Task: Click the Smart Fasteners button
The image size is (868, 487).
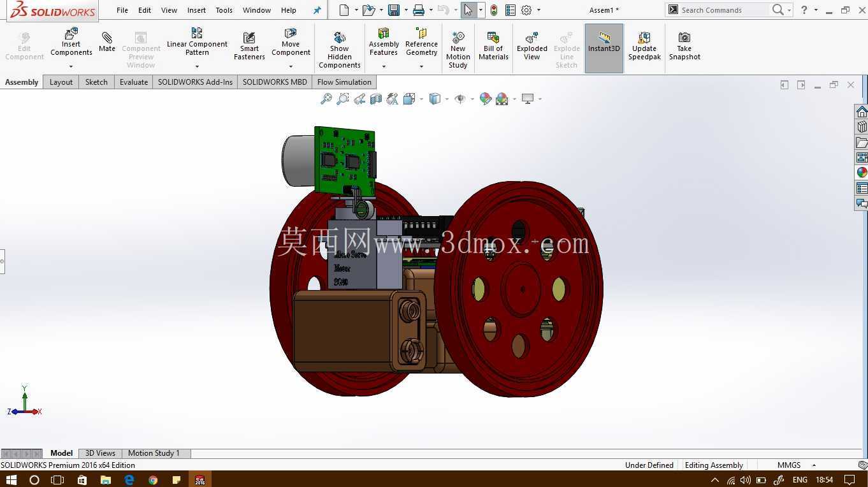Action: tap(249, 46)
